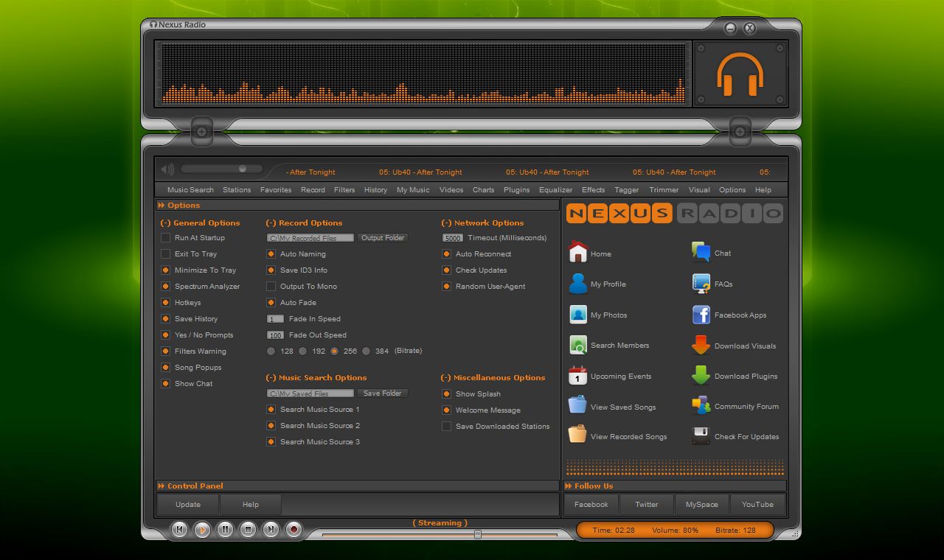Open the Plugins menu

516,190
